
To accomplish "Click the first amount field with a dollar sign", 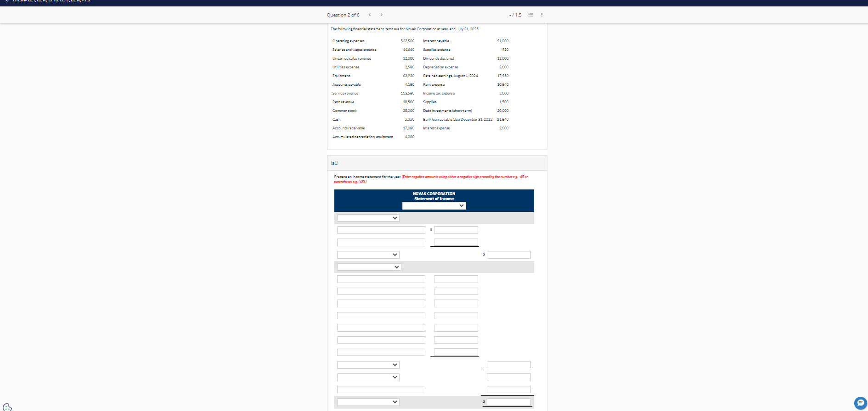I will click(456, 230).
